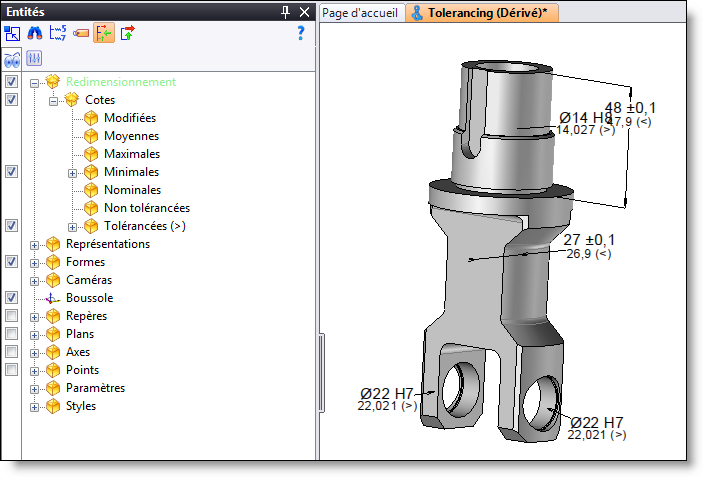703x477 pixels.
Task: Uncheck the Formes visibility checkbox
Action: coord(11,262)
